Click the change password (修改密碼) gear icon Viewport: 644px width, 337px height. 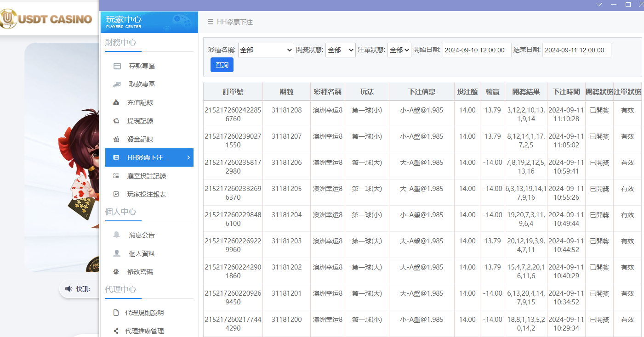[x=116, y=272]
